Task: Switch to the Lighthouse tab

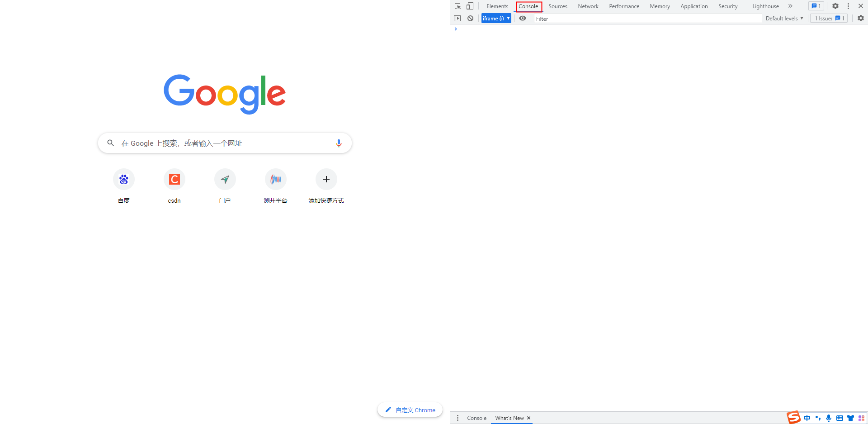Action: (x=765, y=6)
